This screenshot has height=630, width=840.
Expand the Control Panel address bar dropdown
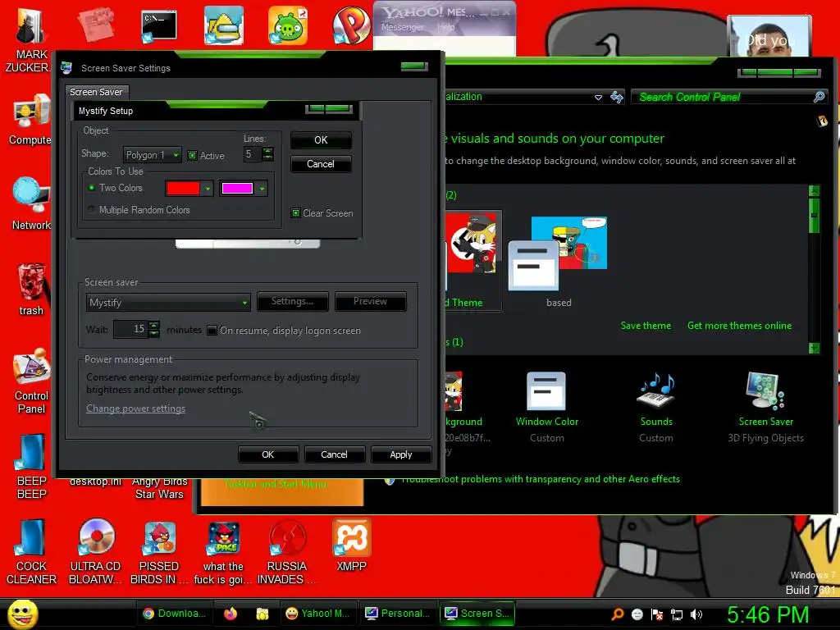click(x=598, y=98)
